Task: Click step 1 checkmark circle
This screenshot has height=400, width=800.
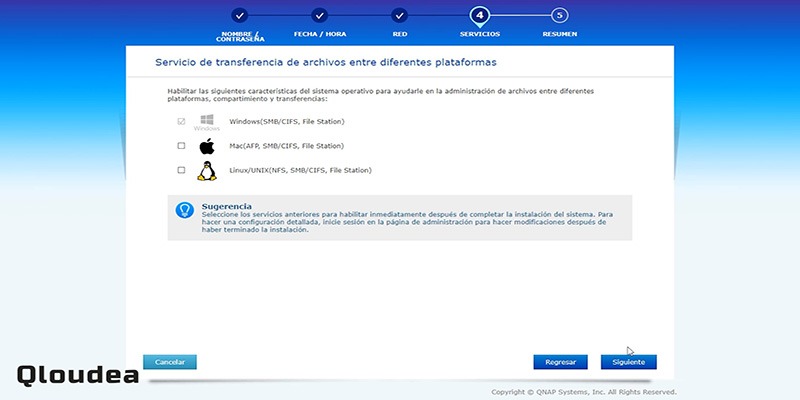Action: coord(239,15)
